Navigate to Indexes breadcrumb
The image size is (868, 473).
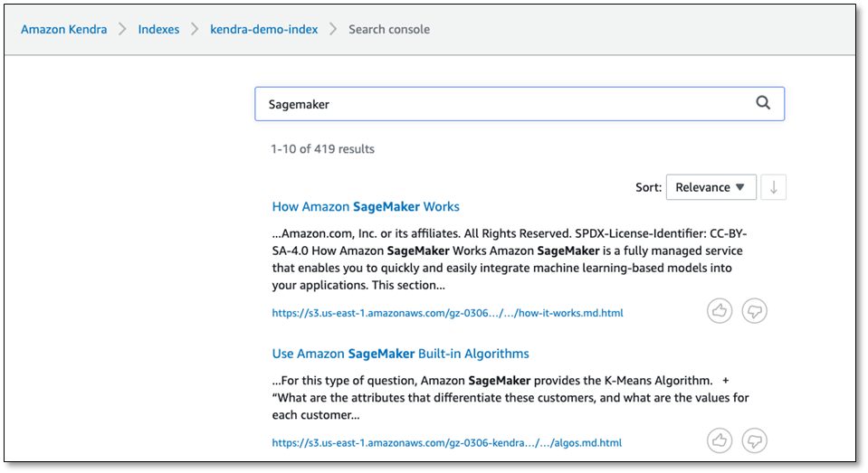pyautogui.click(x=158, y=29)
